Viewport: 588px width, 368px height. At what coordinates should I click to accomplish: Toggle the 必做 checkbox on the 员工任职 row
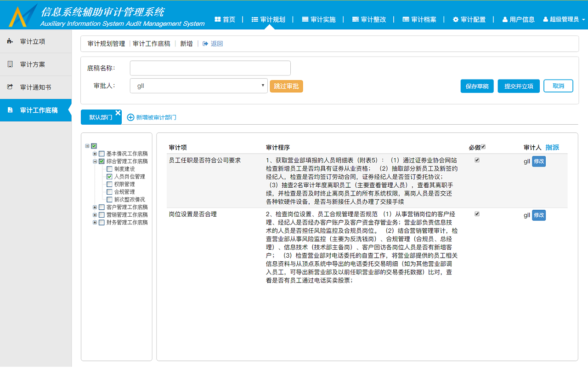(477, 159)
